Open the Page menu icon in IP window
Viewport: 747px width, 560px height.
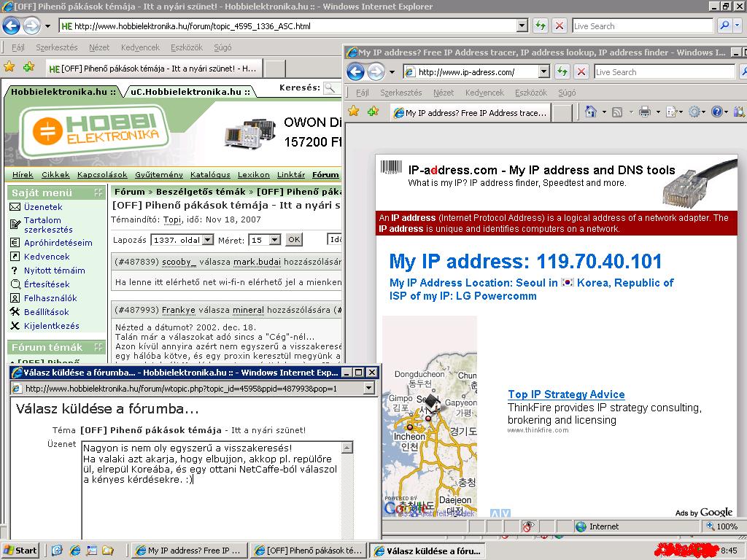click(x=672, y=112)
